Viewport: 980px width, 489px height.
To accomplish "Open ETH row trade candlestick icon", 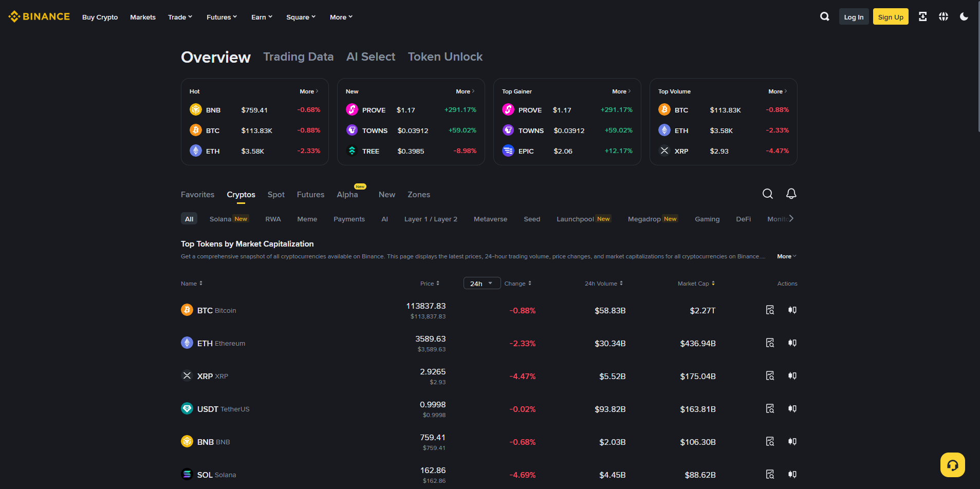I will (x=792, y=343).
